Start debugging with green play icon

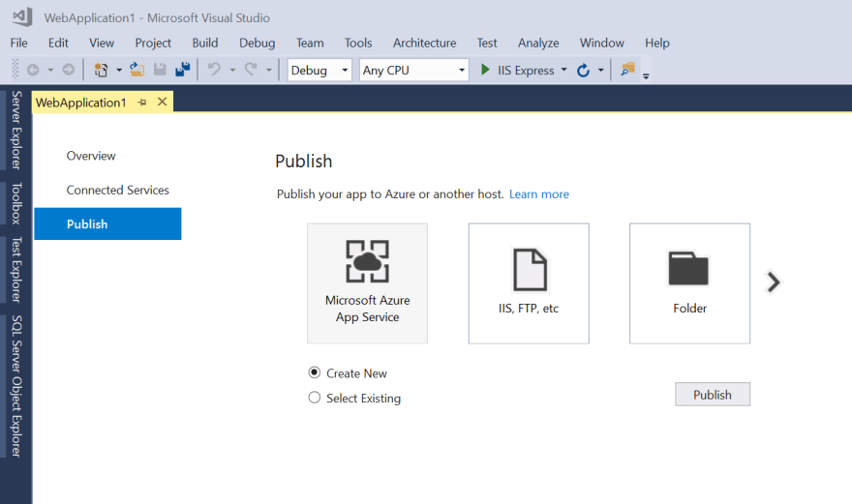(485, 70)
